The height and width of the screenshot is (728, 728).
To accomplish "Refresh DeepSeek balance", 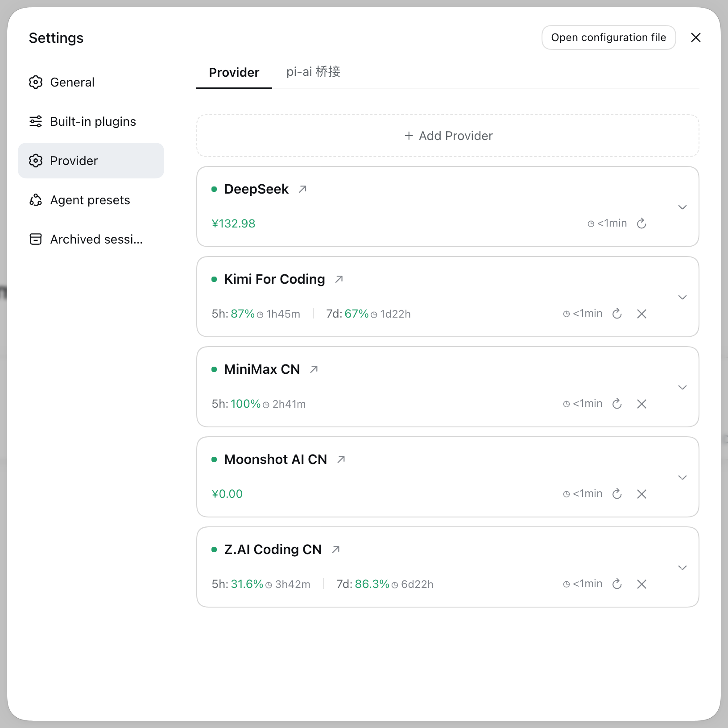I will pos(641,223).
